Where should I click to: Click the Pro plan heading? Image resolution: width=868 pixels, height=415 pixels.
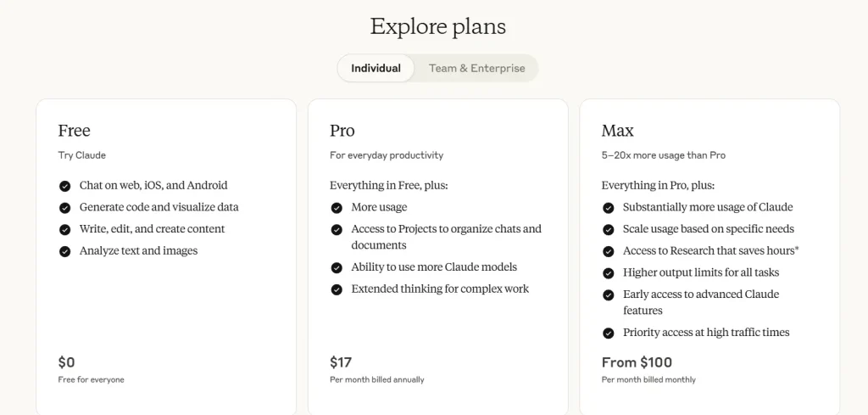point(342,131)
